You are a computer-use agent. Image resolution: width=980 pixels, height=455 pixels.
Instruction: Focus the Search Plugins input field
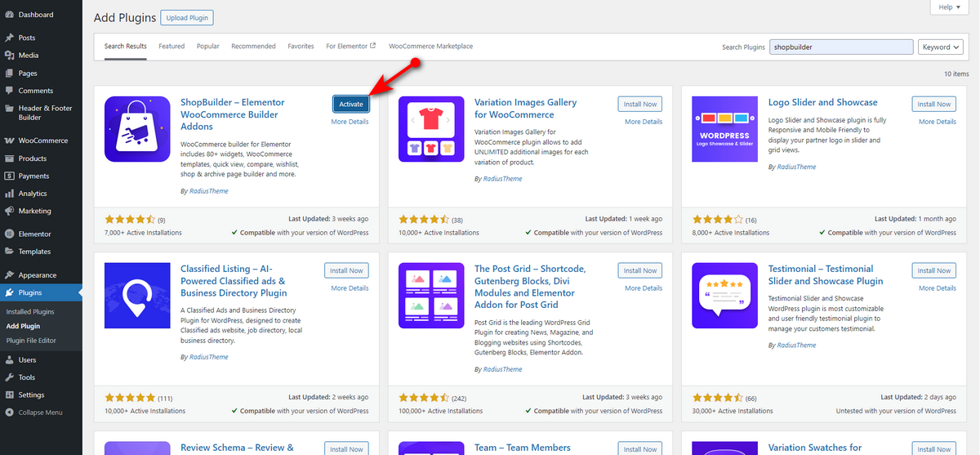pos(841,47)
